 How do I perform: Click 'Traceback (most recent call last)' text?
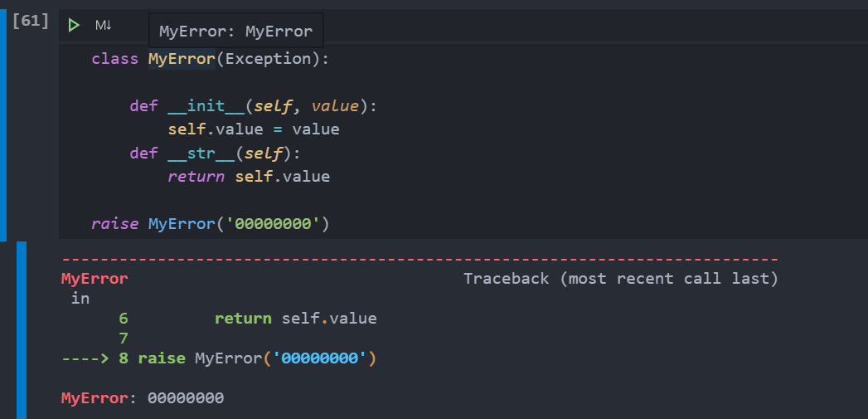tap(621, 279)
